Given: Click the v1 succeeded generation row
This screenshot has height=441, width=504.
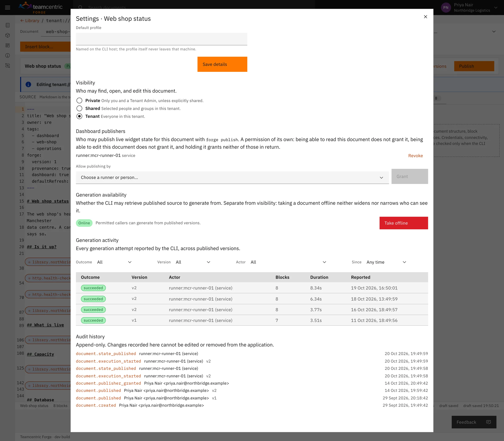Looking at the screenshot, I should point(252,320).
